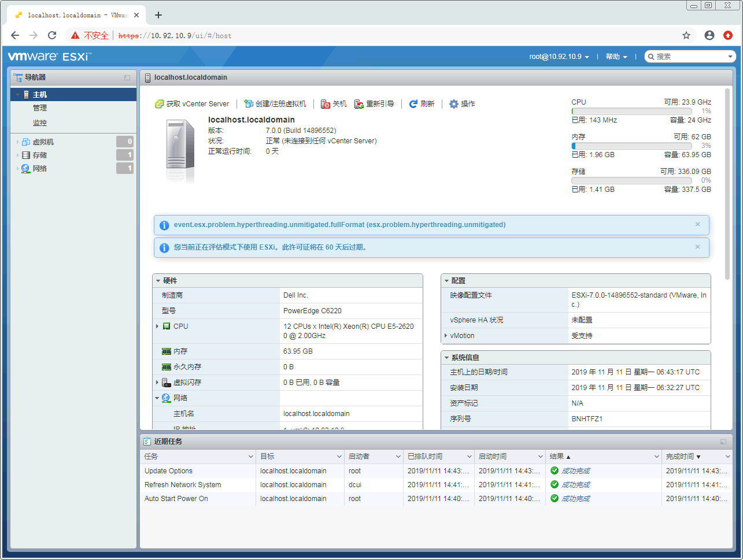Click the insecure connection warning icon
The image size is (743, 560).
click(75, 35)
